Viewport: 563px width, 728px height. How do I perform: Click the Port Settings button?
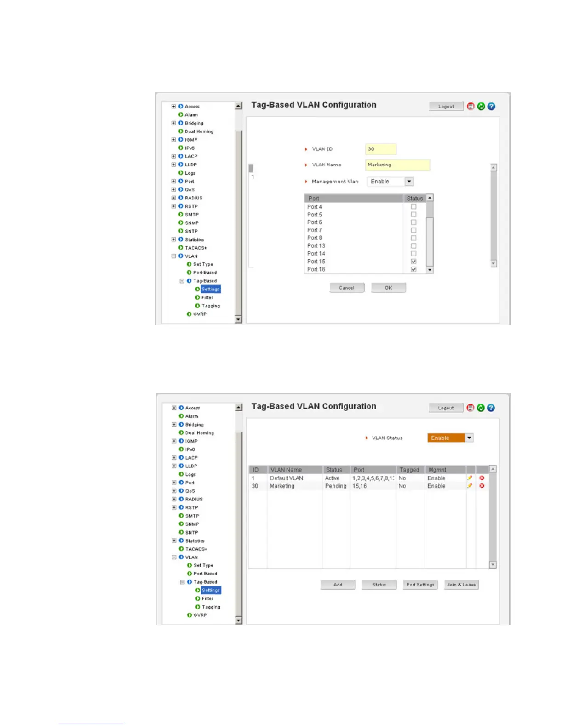pos(420,585)
